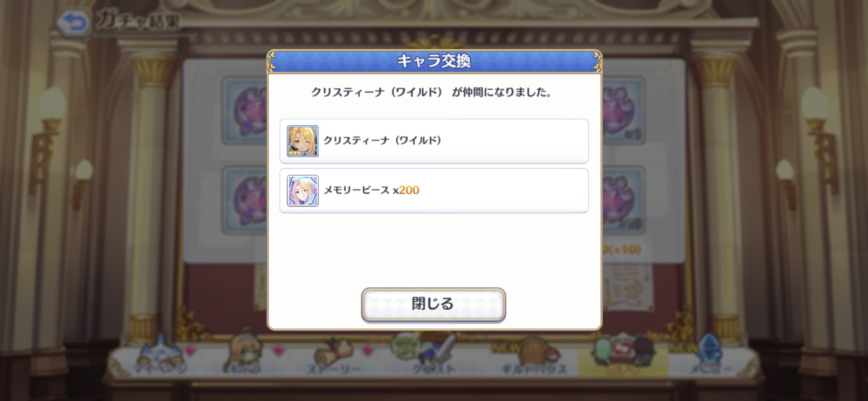The height and width of the screenshot is (401, 868).
Task: Tap the lower-right blurred gacha result tile
Action: (x=623, y=200)
